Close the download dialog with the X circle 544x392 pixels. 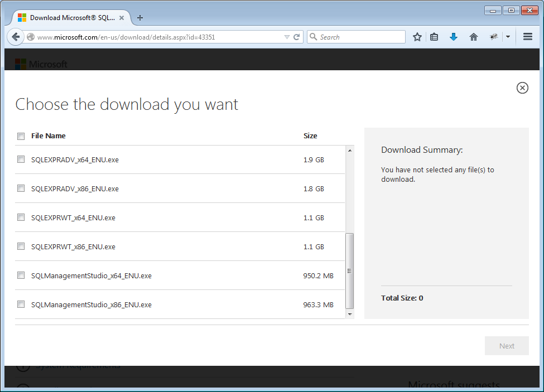point(522,88)
